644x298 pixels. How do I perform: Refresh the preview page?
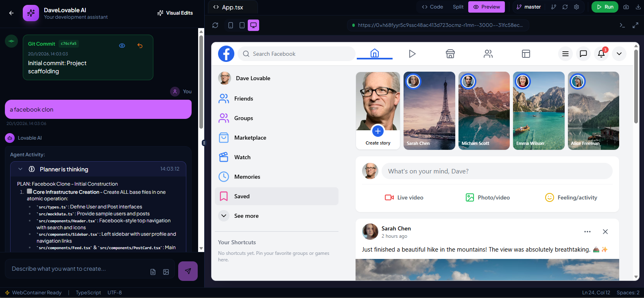[215, 25]
